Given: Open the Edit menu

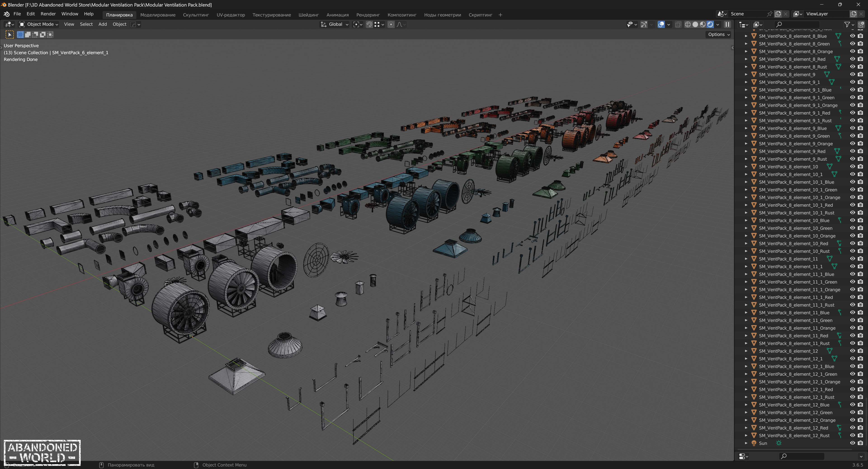Looking at the screenshot, I should pyautogui.click(x=31, y=14).
